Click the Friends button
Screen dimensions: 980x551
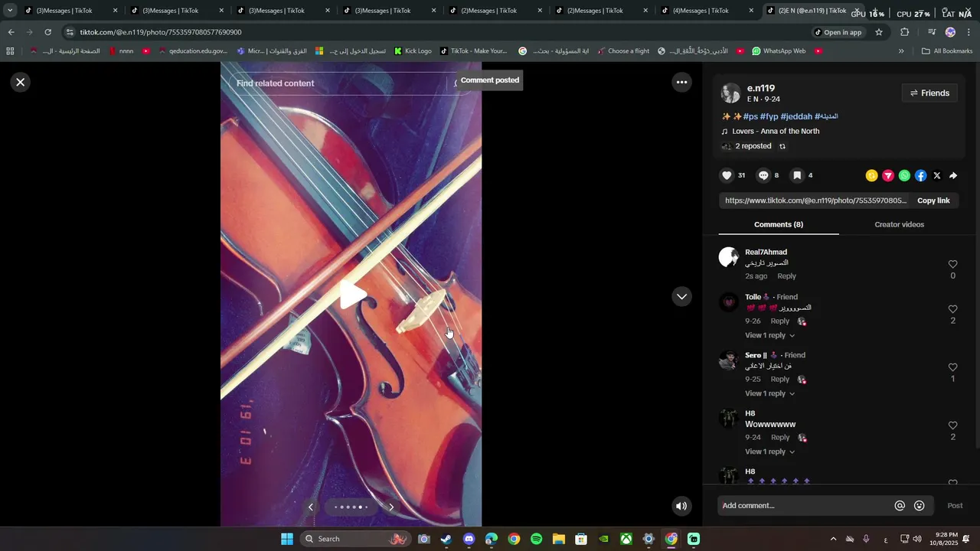pos(929,93)
